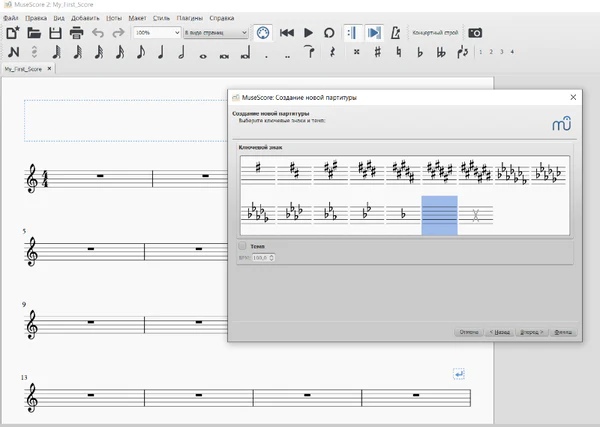The height and width of the screenshot is (427, 600).
Task: Select voice 1
Action: point(481,52)
